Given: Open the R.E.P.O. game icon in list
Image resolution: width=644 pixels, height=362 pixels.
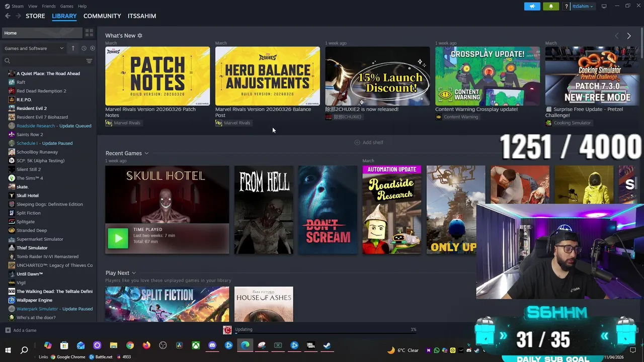Looking at the screenshot, I should coord(12,100).
